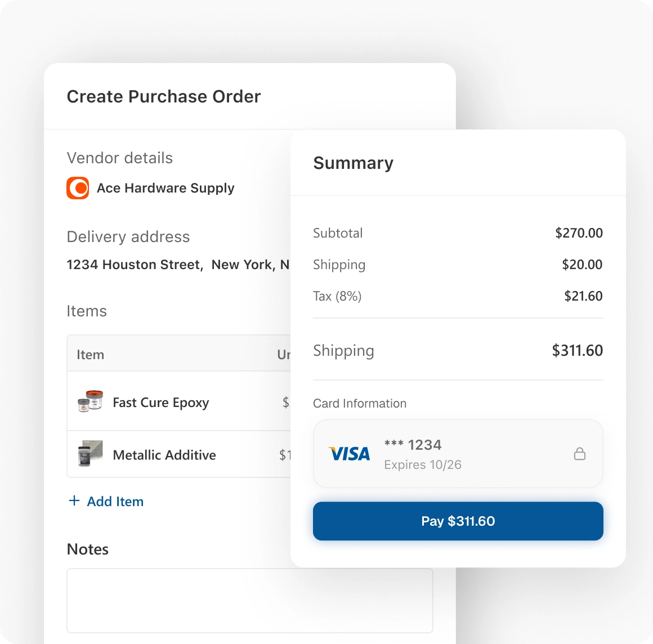
Task: Click the lock icon on the card field
Action: [x=579, y=454]
